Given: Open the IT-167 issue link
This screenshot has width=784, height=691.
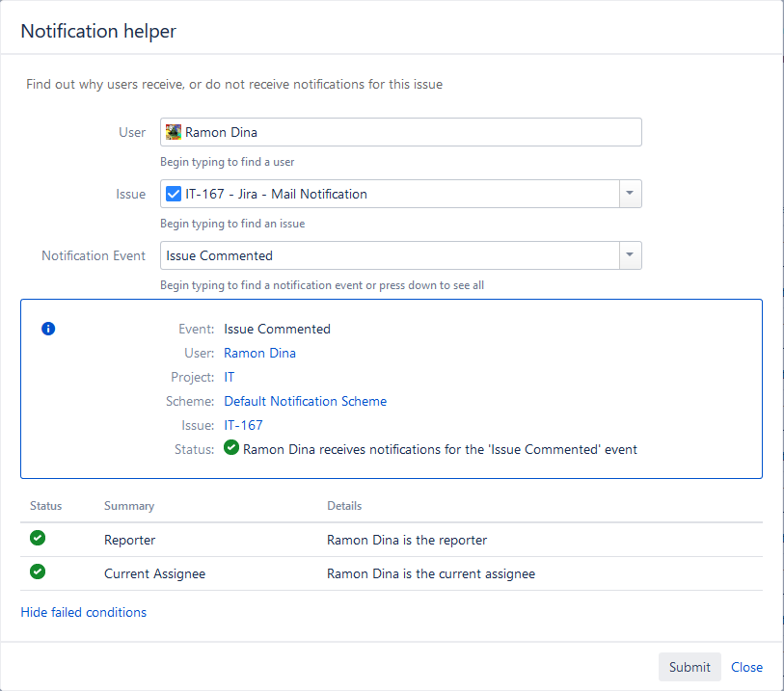Looking at the screenshot, I should [243, 425].
